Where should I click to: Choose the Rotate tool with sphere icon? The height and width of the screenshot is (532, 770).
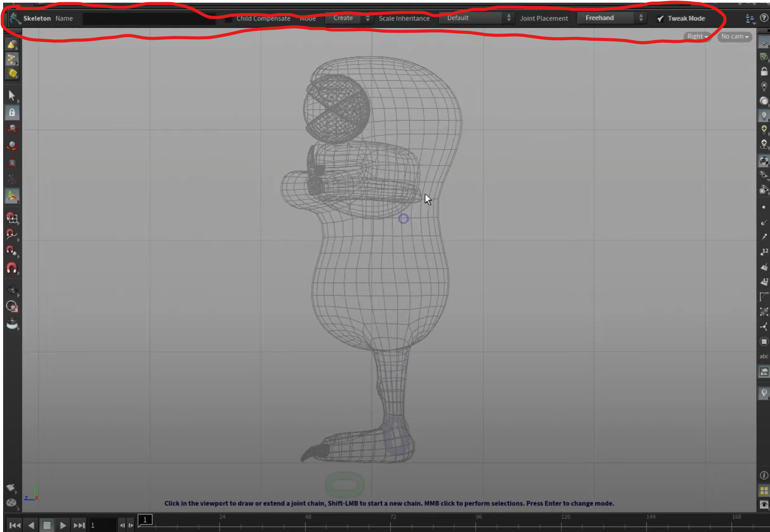pyautogui.click(x=12, y=146)
